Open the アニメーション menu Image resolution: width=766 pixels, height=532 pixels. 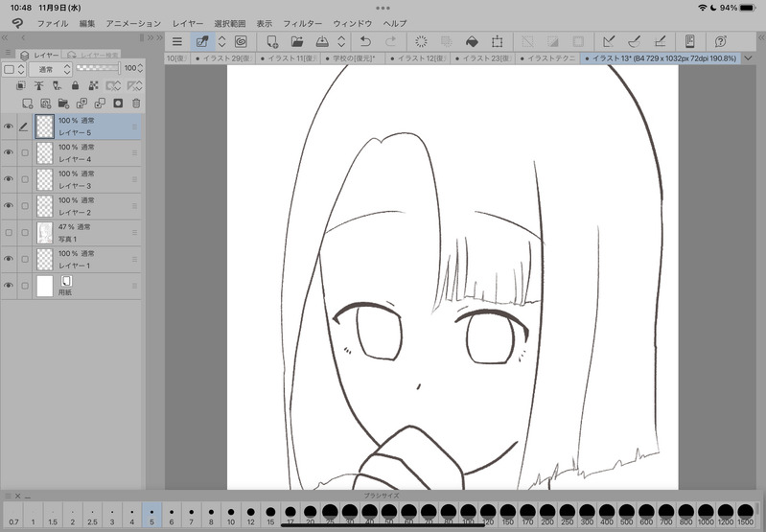[x=133, y=23]
